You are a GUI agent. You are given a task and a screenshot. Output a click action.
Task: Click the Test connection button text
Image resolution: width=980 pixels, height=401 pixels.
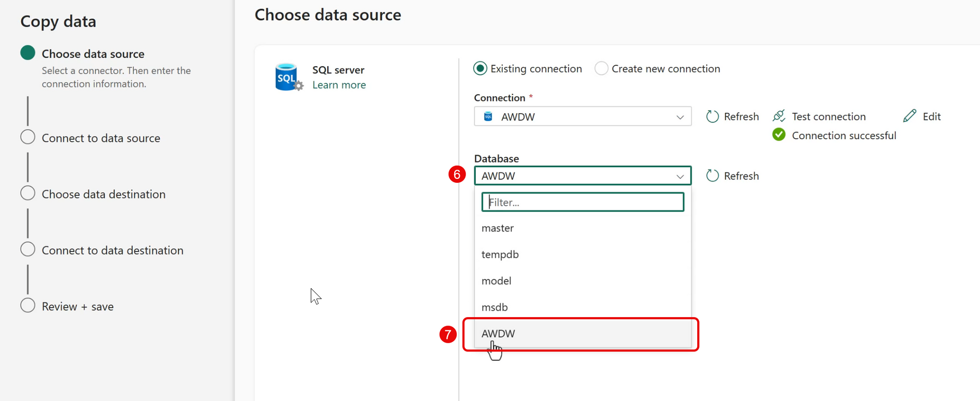pos(829,117)
